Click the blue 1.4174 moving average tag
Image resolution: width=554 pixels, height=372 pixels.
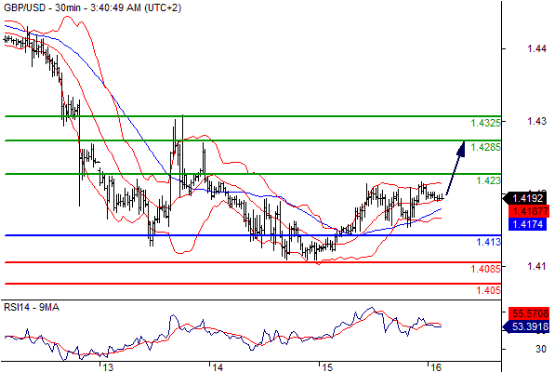tap(528, 224)
